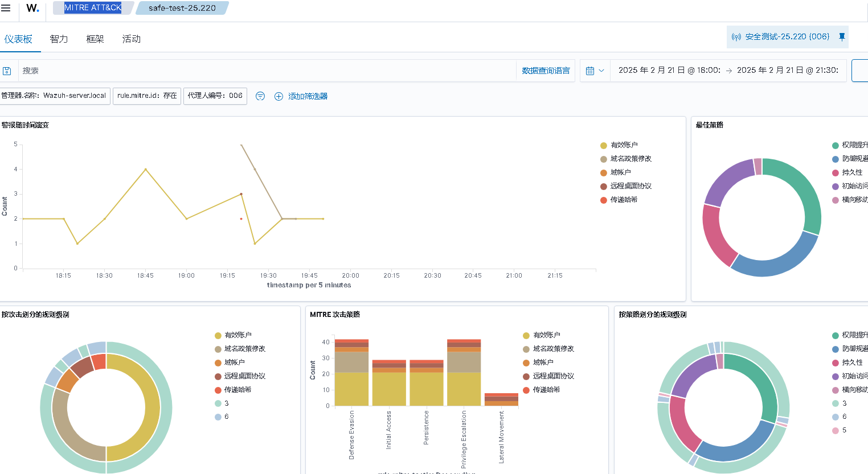The image size is (868, 474).
Task: Toggle 远程桌面协议 legend in MITRE 攻击策略 panel
Action: [553, 376]
